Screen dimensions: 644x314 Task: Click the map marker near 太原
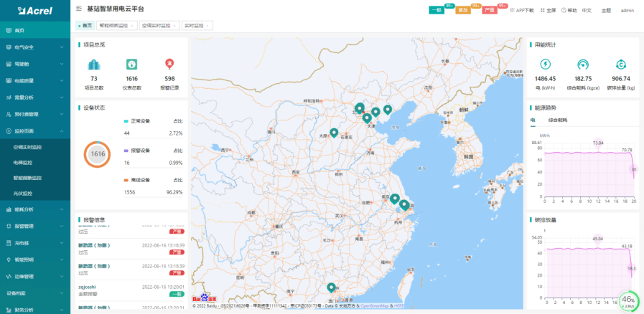click(x=334, y=133)
